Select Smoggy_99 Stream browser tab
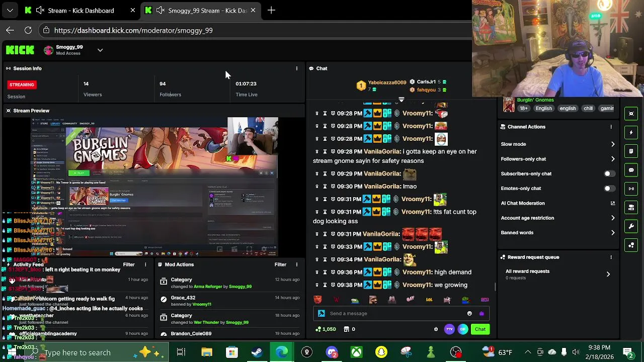This screenshot has width=644, height=362. click(x=201, y=10)
